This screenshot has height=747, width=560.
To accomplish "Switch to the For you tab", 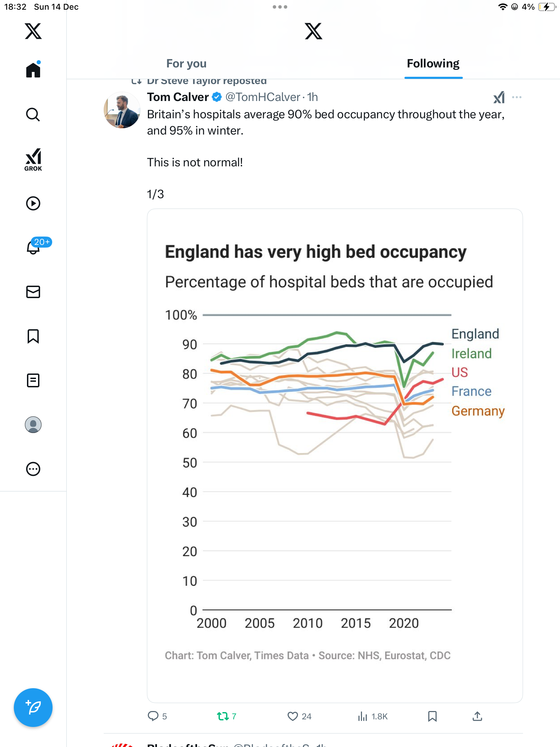I will point(186,64).
